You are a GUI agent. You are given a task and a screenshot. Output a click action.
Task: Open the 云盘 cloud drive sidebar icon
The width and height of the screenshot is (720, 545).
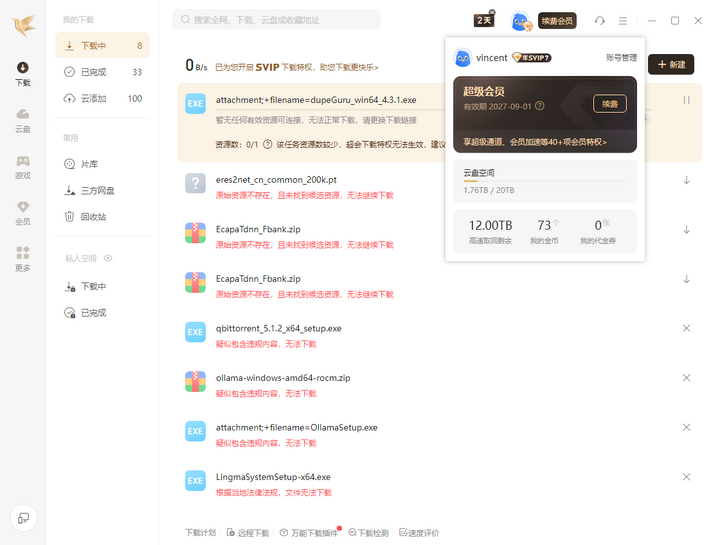[x=22, y=120]
